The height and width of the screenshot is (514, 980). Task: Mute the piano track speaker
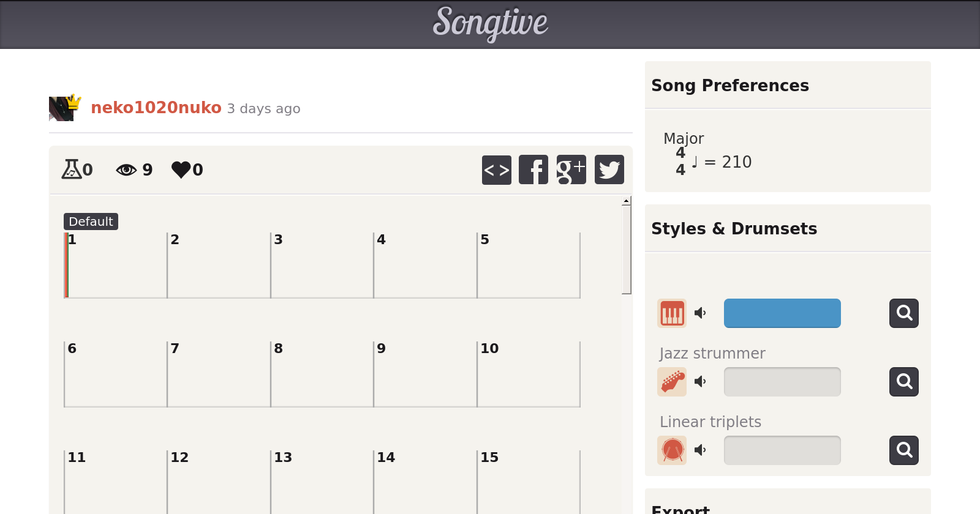pos(700,313)
